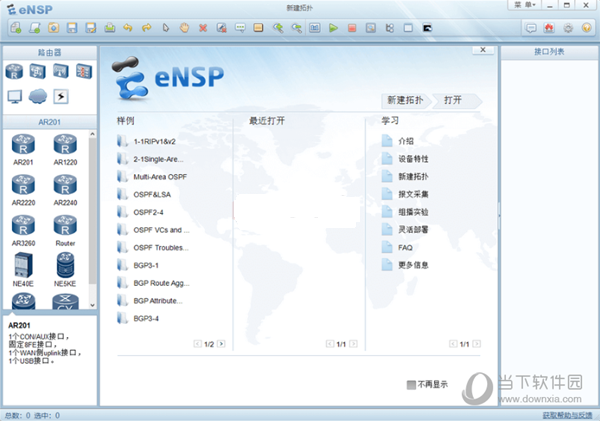Select the router device category icon

point(14,71)
